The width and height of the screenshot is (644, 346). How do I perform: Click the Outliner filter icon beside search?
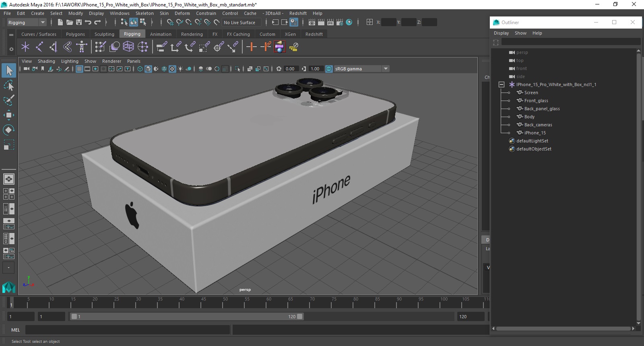(496, 42)
